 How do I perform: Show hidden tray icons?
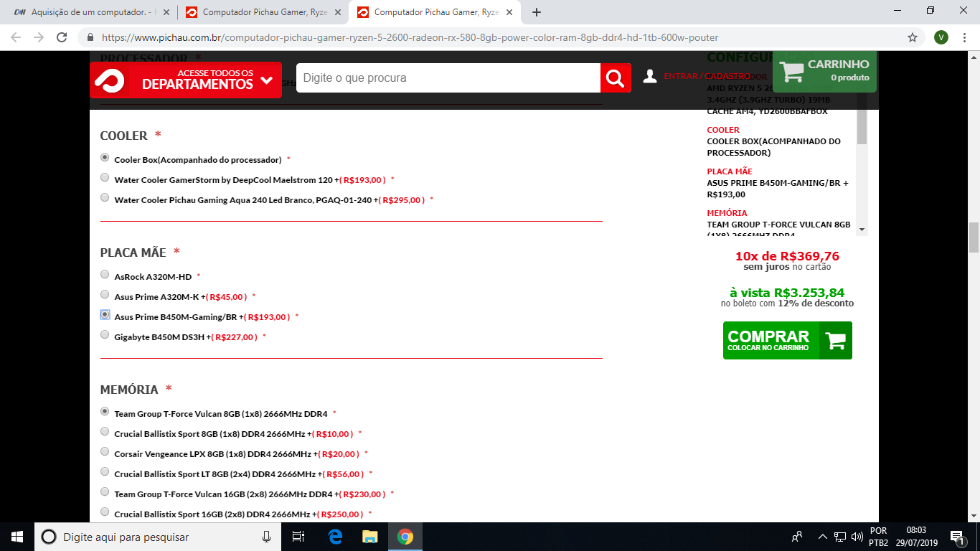click(x=822, y=537)
